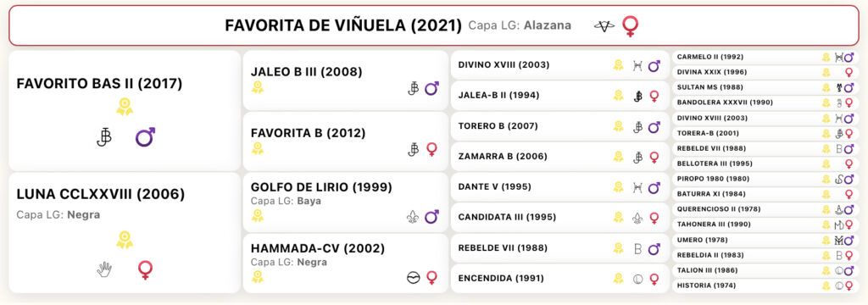The image size is (868, 305).
Task: Open the FAVORITA B (2012) card
Action: click(346, 141)
